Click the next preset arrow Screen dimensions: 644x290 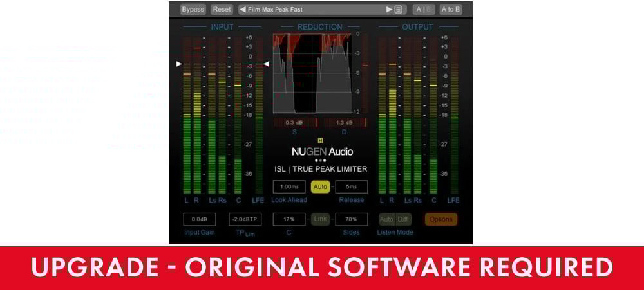tap(389, 10)
